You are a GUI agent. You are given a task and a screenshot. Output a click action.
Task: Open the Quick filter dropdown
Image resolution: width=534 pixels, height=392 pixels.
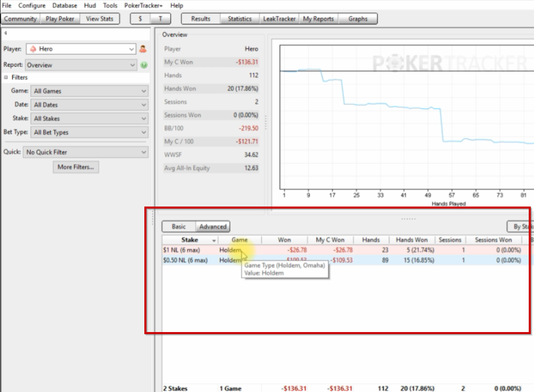click(x=86, y=152)
